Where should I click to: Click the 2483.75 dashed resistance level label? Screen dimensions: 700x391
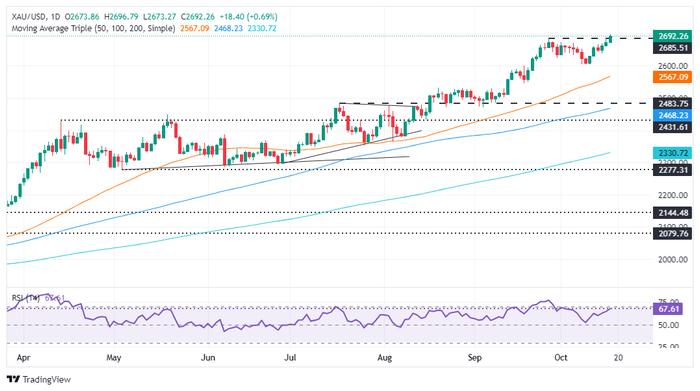tap(673, 104)
